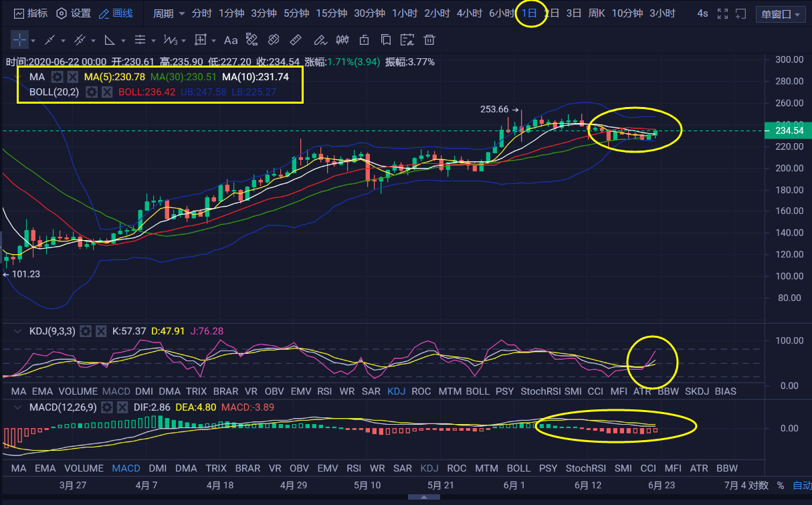Select 30分钟 interval
This screenshot has height=505, width=812.
point(369,13)
